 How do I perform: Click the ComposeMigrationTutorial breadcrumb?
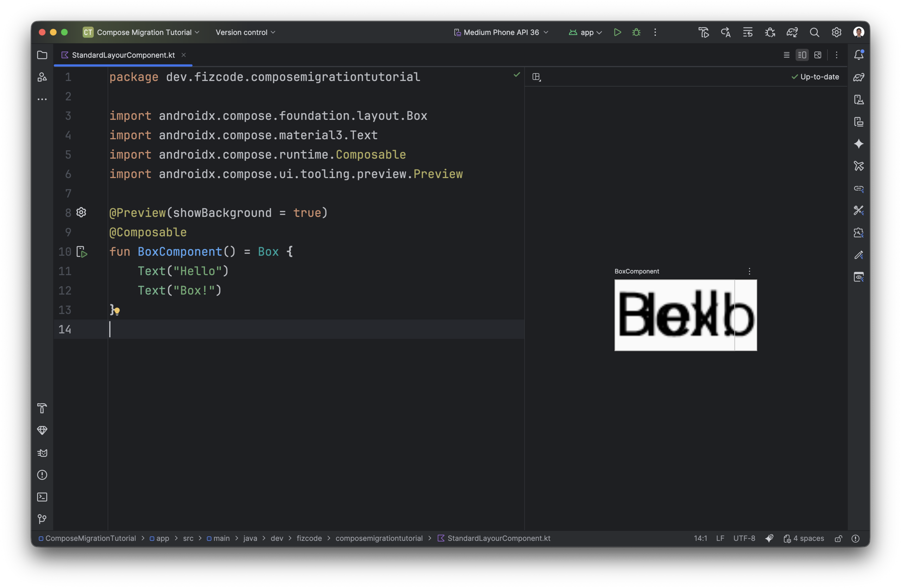87,538
